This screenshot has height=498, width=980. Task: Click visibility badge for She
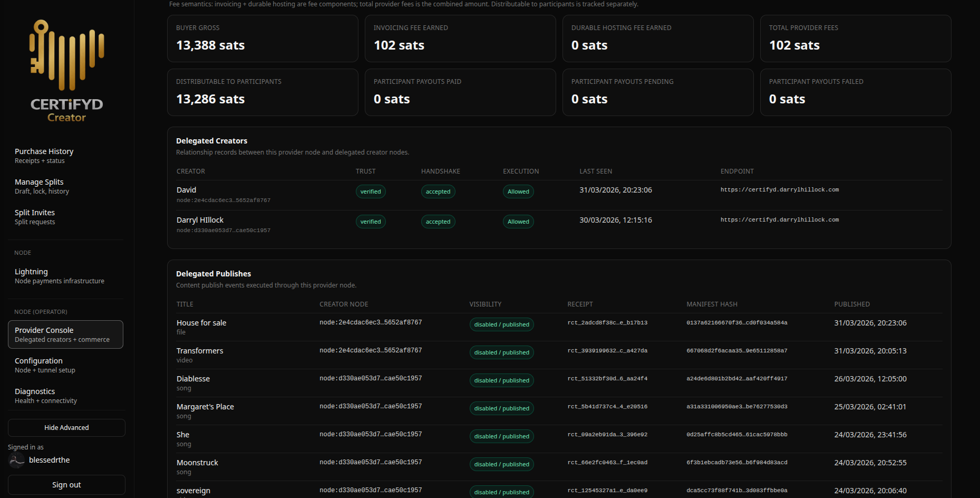click(x=501, y=436)
